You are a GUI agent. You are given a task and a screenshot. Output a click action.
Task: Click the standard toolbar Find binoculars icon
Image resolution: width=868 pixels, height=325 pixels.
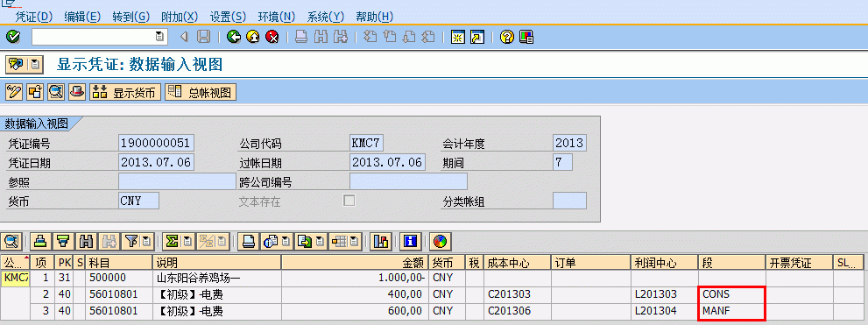click(321, 37)
